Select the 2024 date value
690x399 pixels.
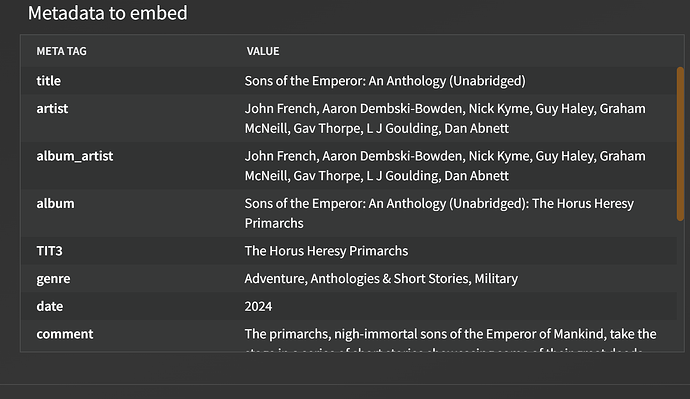tap(258, 306)
